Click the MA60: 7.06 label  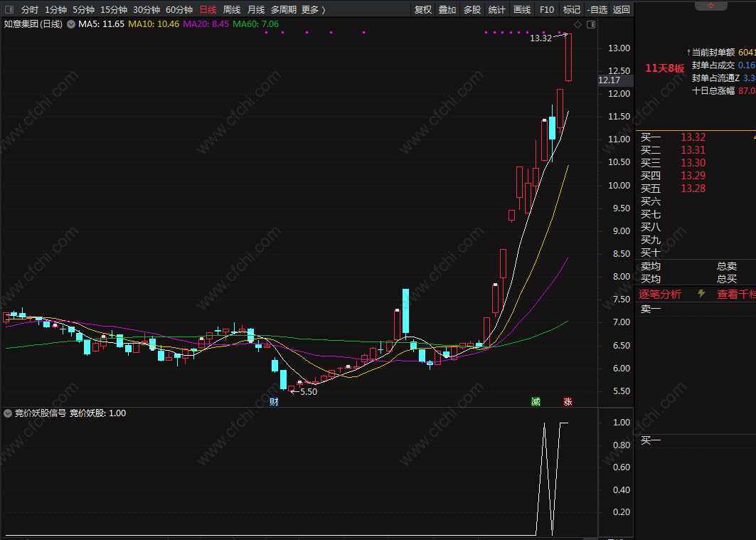[x=255, y=24]
